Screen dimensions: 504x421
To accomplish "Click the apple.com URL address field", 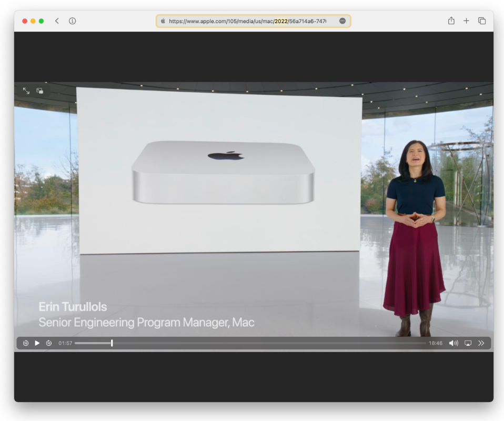I will (247, 21).
